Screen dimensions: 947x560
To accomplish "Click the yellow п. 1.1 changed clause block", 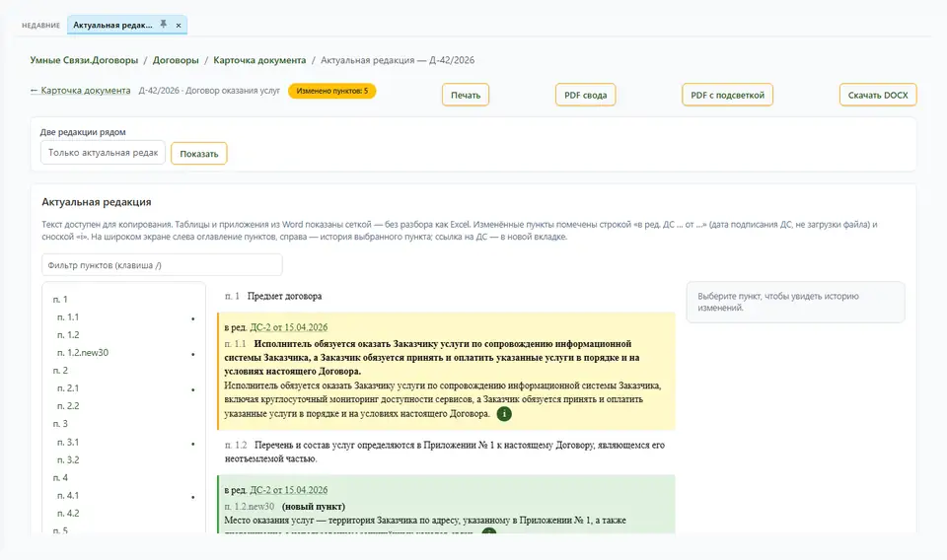I will pyautogui.click(x=446, y=371).
